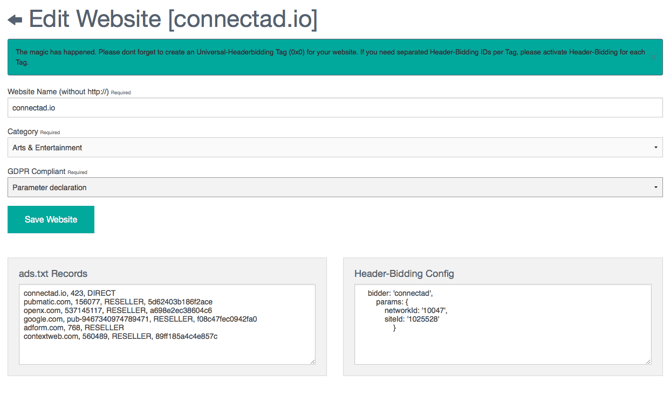
Task: Dismiss the green notification banner
Action: click(x=653, y=57)
